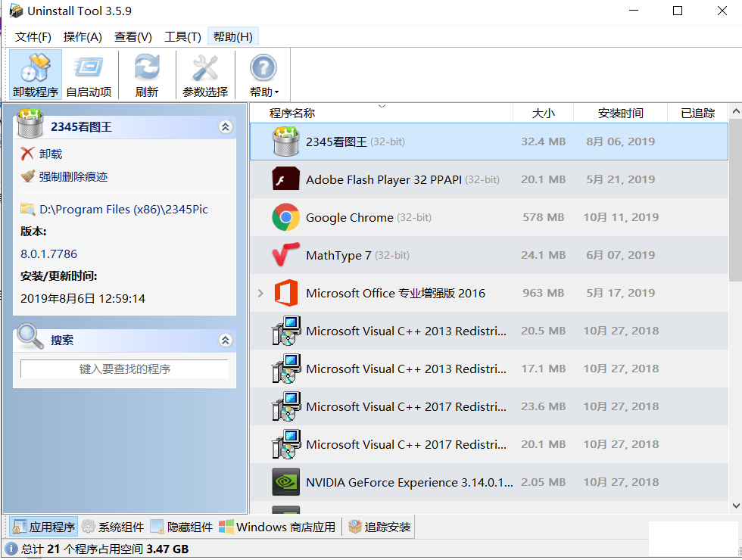Click the NVIDIA GeForce Experience icon
This screenshot has width=742, height=560.
coord(286,482)
